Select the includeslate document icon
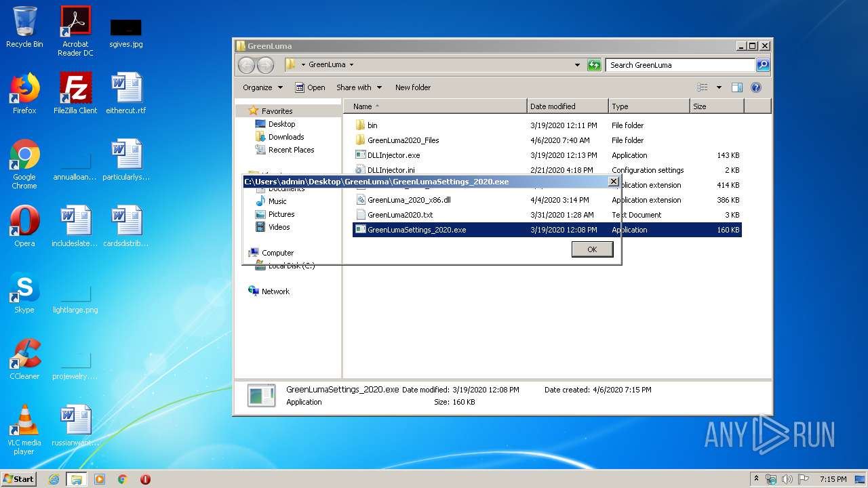The height and width of the screenshot is (488, 868). click(75, 226)
